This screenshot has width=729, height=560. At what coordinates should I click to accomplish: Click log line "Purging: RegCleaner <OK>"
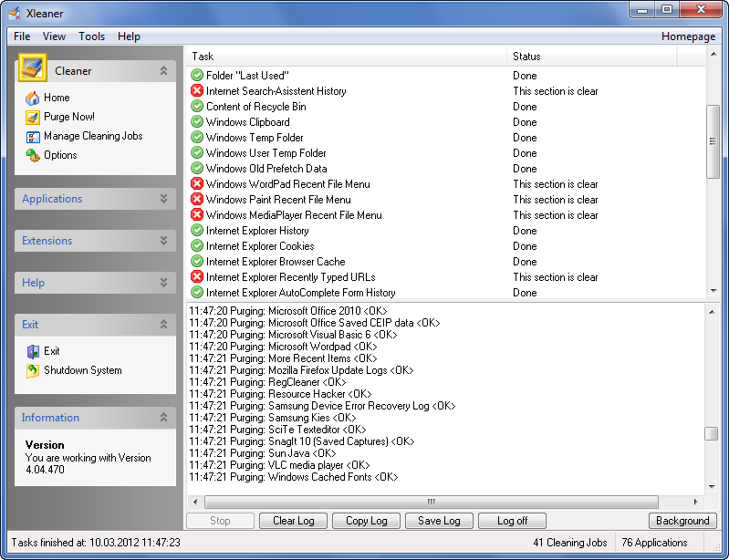(268, 382)
